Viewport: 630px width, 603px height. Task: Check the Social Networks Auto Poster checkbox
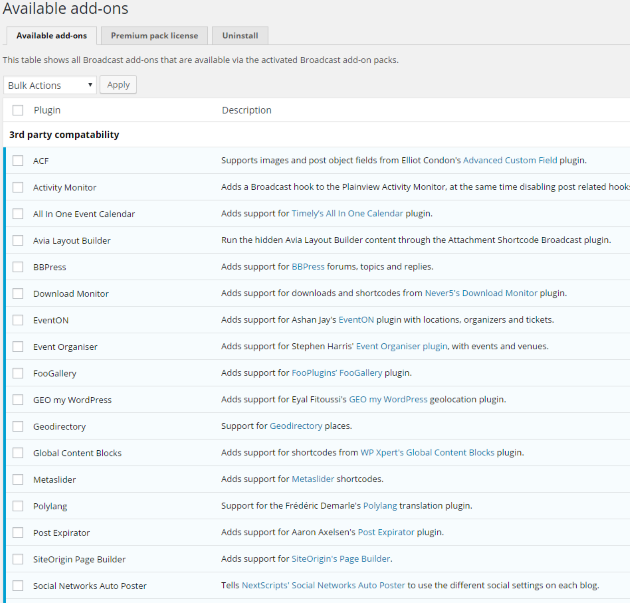(18, 586)
